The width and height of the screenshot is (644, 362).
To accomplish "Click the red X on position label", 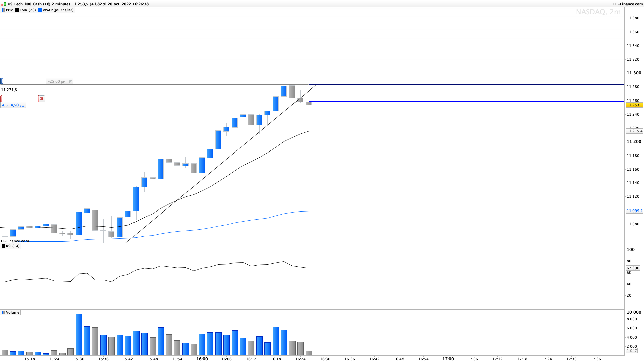I will 42,99.
